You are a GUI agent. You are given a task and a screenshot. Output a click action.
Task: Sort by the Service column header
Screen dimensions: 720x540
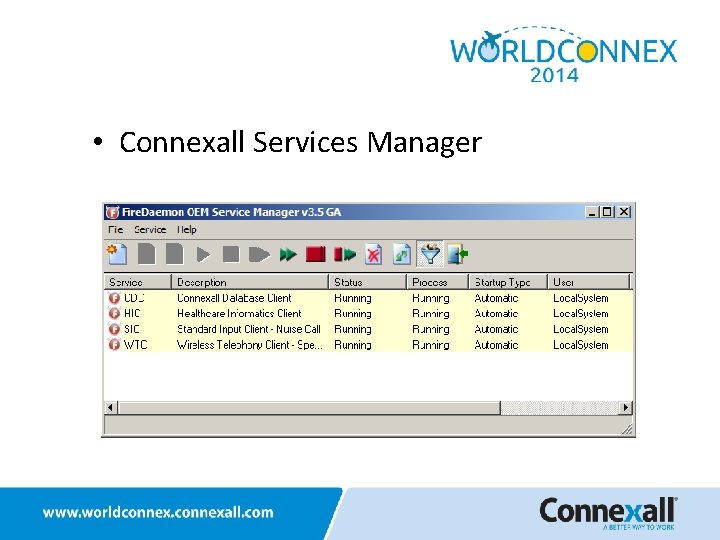[x=138, y=282]
